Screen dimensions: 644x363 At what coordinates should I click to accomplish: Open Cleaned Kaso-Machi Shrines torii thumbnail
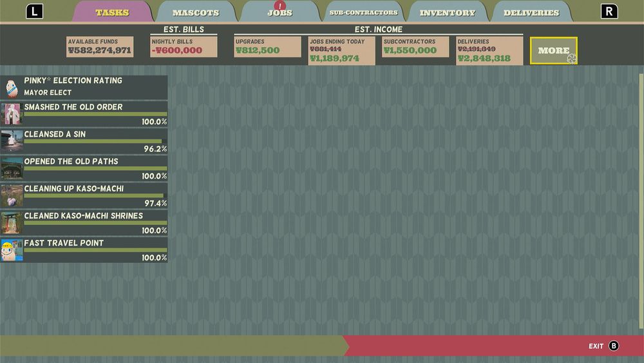[12, 222]
